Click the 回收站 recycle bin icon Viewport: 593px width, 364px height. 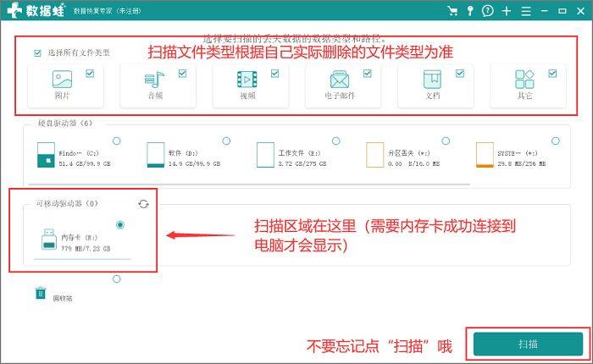coord(41,293)
